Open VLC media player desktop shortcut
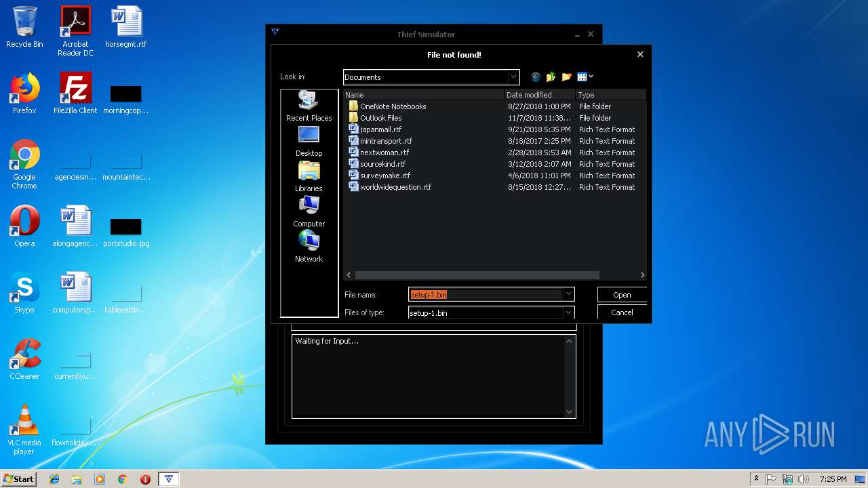 click(24, 430)
